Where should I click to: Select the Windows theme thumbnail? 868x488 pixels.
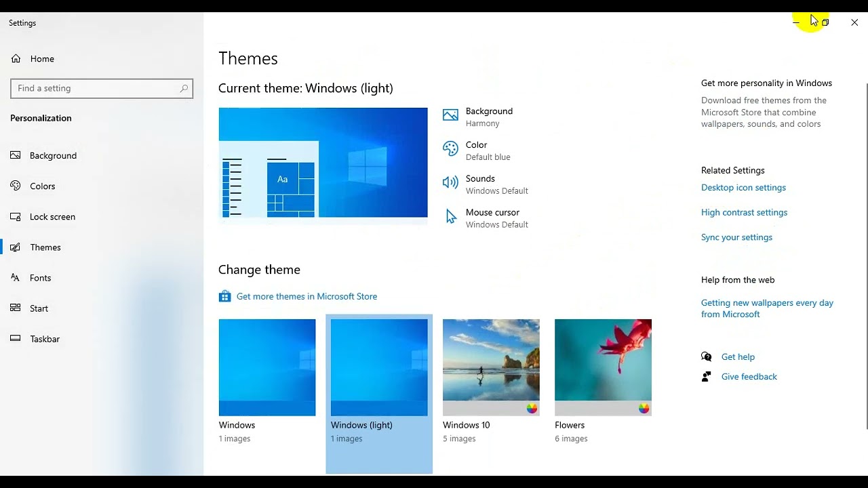pos(267,367)
